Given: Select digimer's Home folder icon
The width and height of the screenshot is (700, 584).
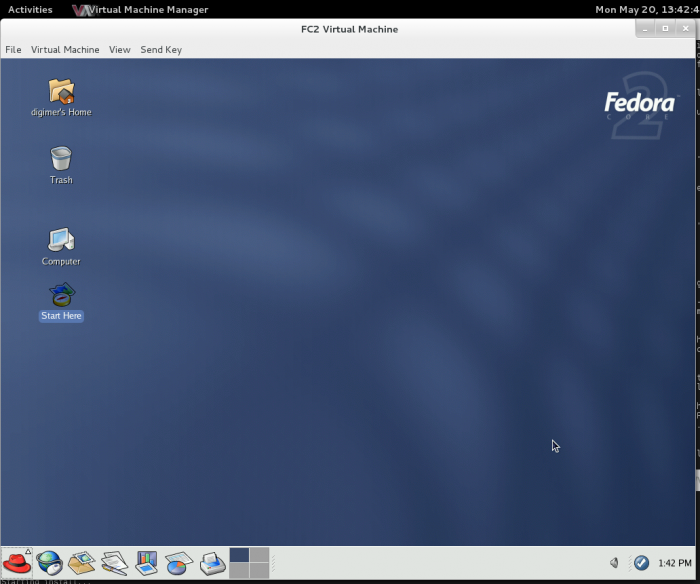Looking at the screenshot, I should pos(61,92).
